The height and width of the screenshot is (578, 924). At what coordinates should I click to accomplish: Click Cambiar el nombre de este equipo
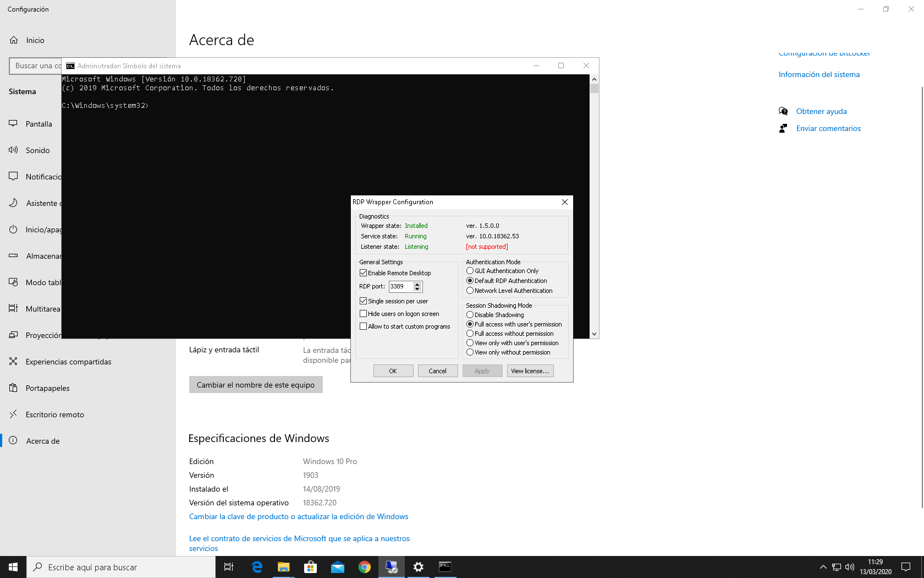tap(256, 385)
